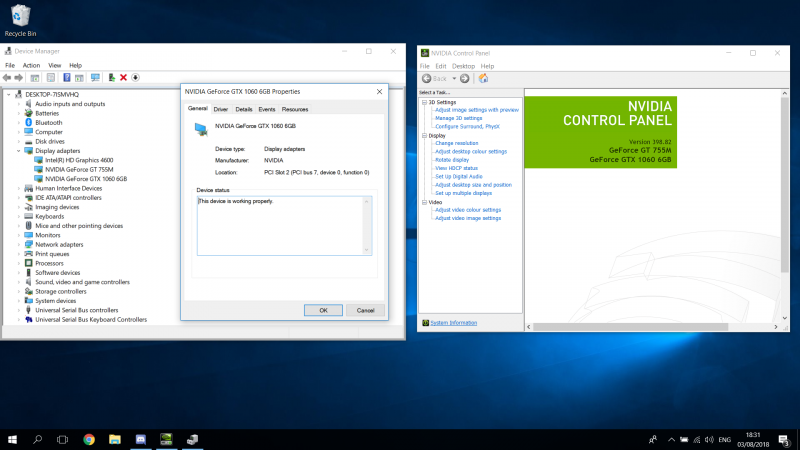The image size is (800, 450).
Task: Collapse the Display adapters tree node
Action: [19, 151]
